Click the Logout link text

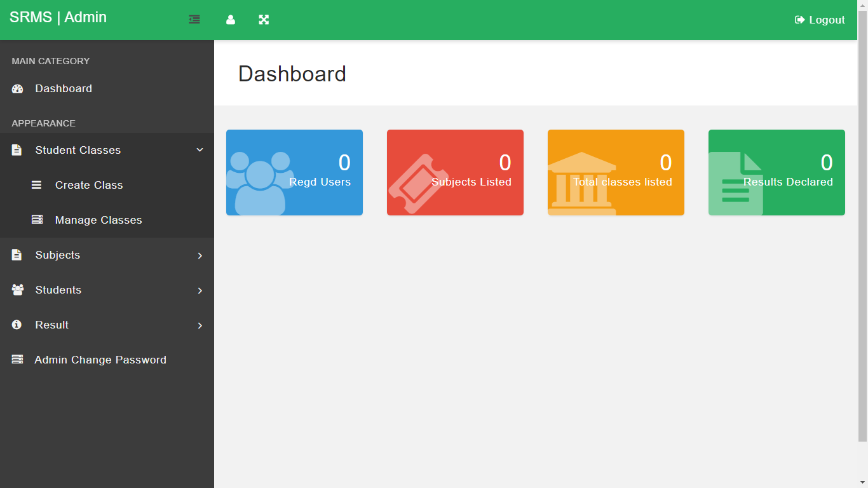point(827,20)
